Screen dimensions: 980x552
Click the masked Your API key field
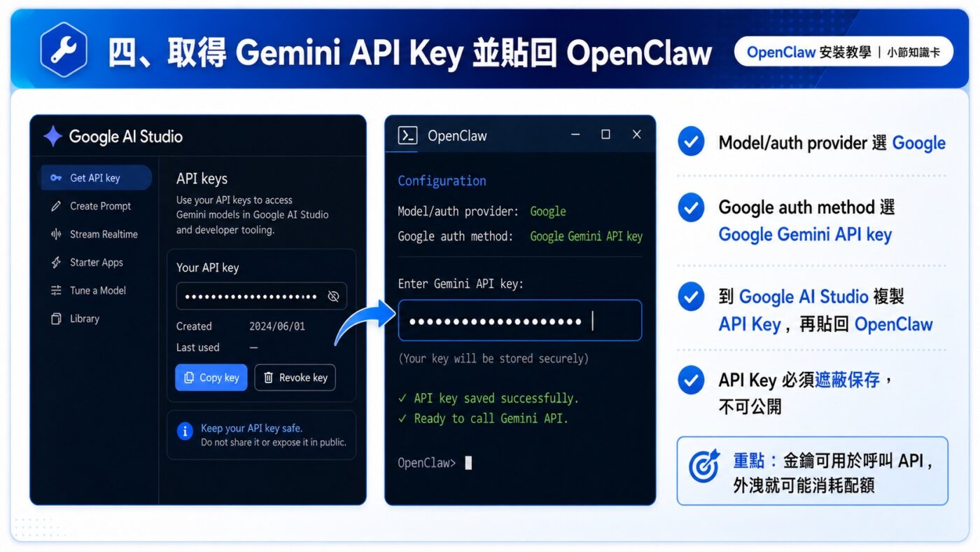coord(261,296)
